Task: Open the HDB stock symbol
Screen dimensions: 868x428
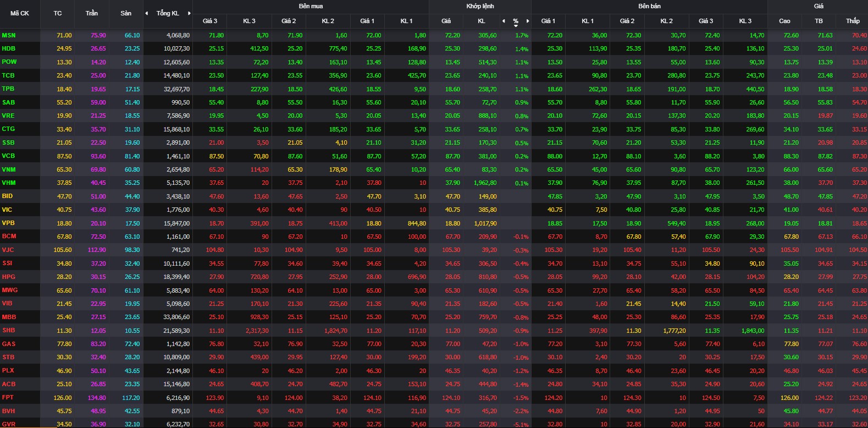Action: click(9, 48)
